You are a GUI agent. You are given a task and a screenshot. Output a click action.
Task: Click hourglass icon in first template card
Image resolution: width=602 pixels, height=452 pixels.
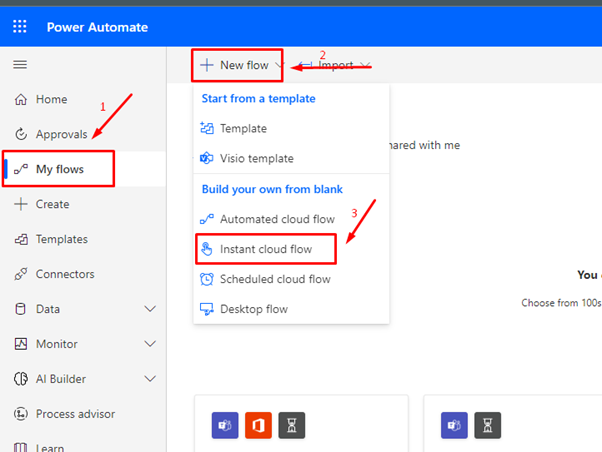(x=292, y=426)
